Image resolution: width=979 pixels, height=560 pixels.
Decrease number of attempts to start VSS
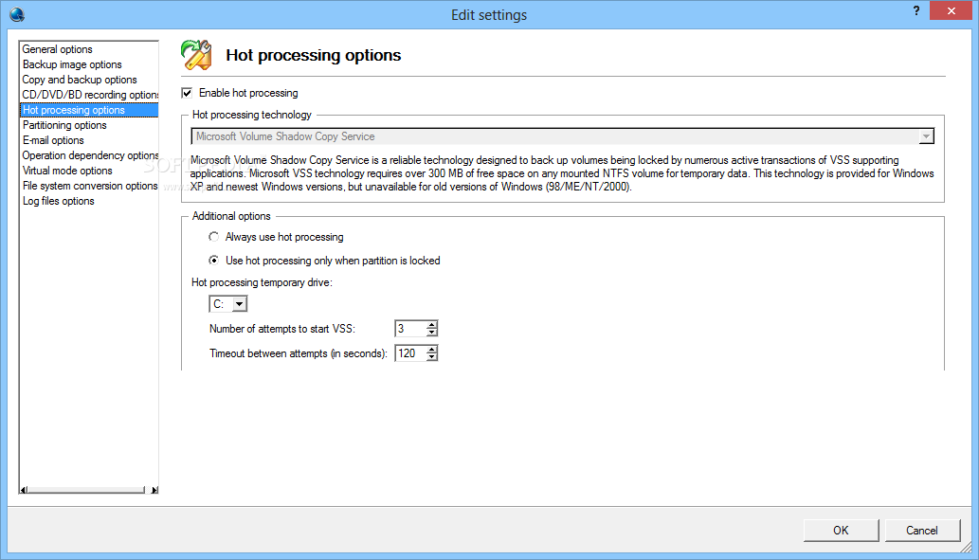431,333
